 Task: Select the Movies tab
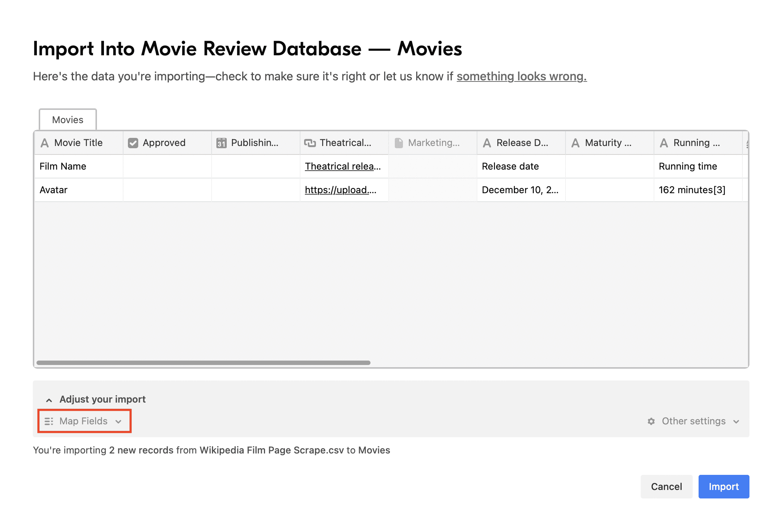coord(67,119)
